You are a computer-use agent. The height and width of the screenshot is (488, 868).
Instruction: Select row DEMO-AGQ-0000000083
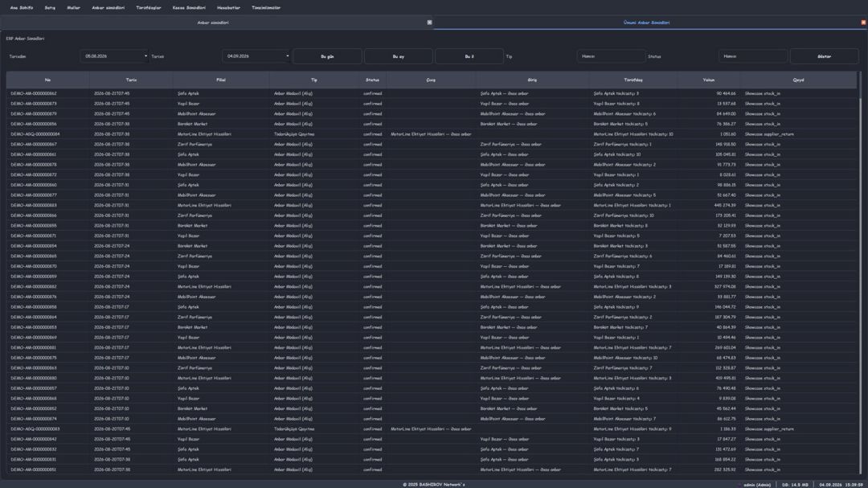432,429
